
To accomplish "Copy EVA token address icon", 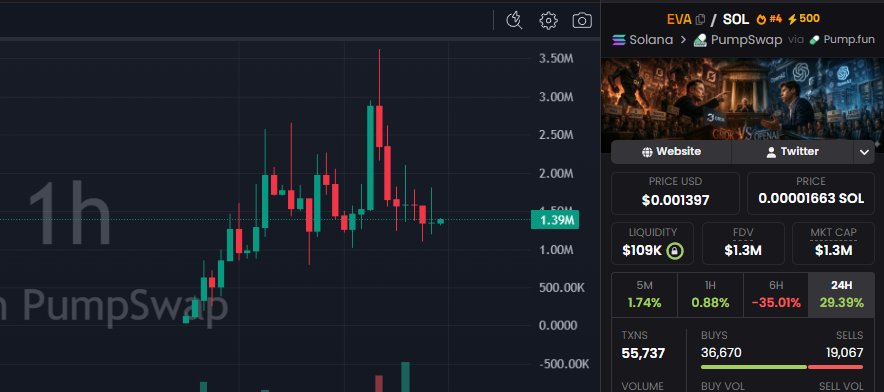I will tap(701, 19).
